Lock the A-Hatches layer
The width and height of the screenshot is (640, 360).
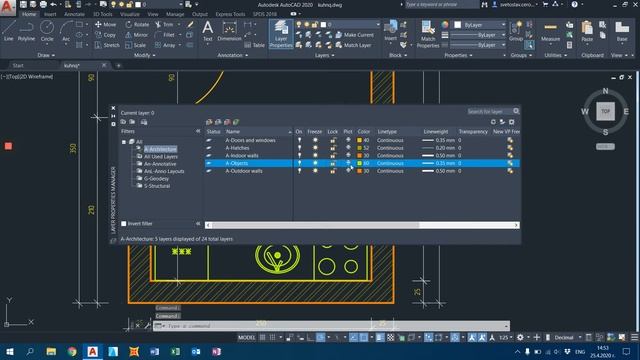333,148
